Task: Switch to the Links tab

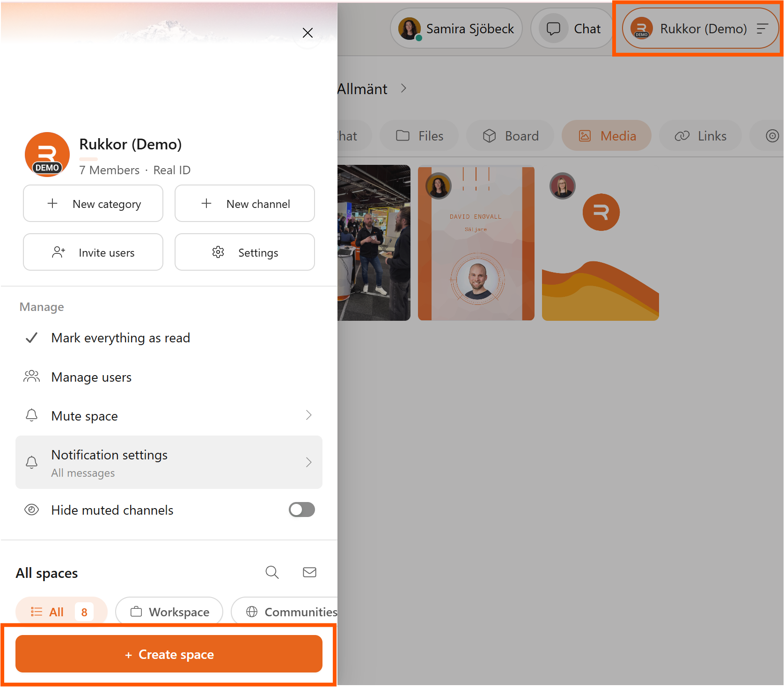Action: click(700, 136)
